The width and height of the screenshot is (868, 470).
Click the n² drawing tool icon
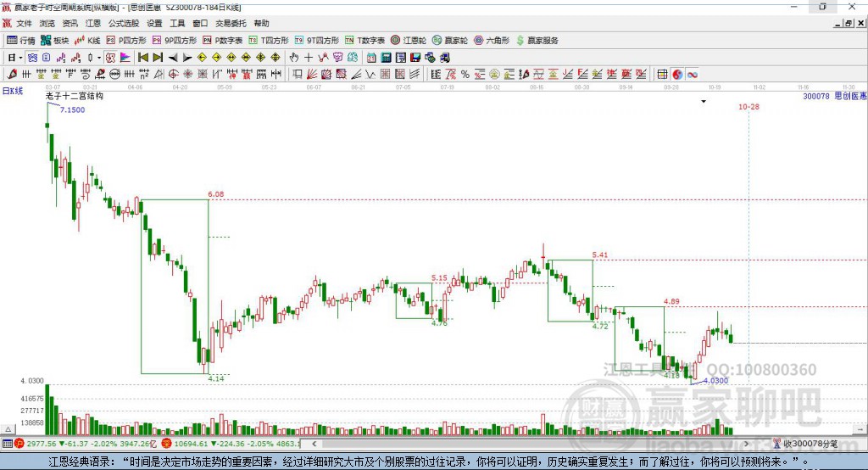click(144, 75)
